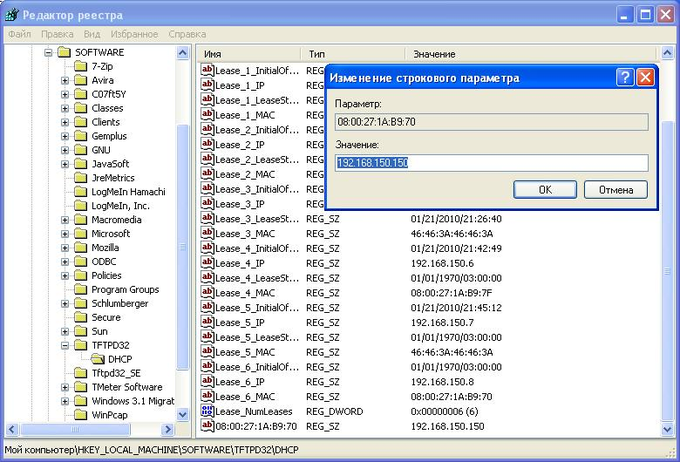Select the Policies key in the tree

[x=106, y=275]
